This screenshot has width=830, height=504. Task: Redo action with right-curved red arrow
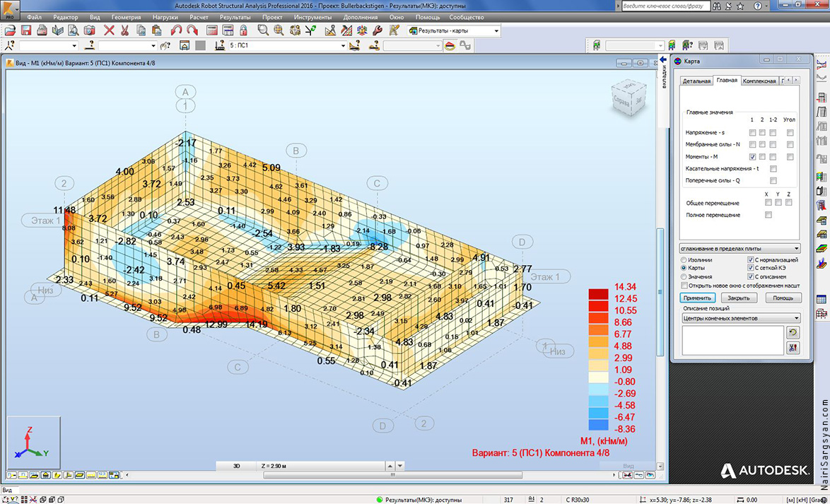[x=192, y=30]
